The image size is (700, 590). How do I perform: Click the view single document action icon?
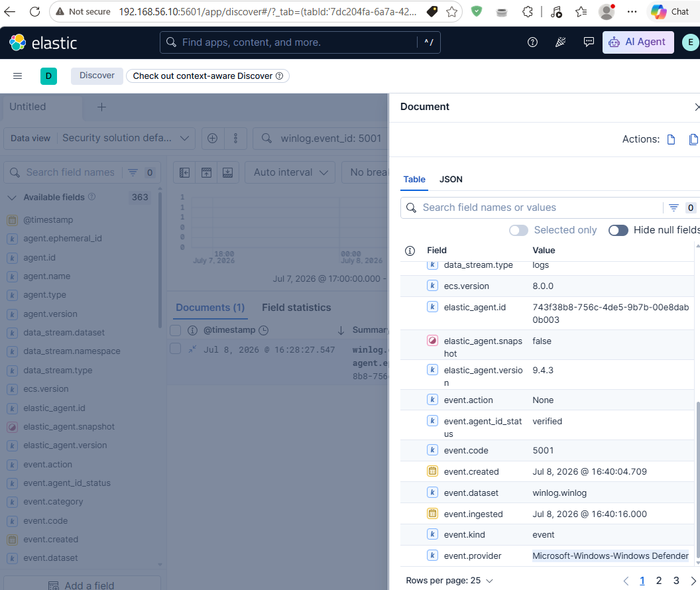click(671, 139)
